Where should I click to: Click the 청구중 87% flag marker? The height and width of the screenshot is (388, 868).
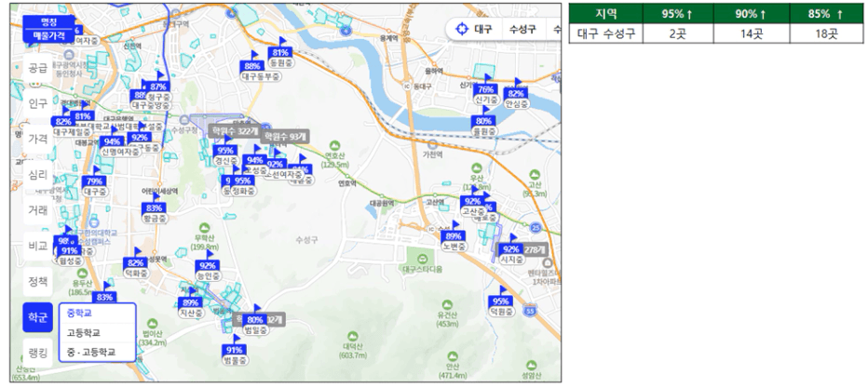point(159,87)
